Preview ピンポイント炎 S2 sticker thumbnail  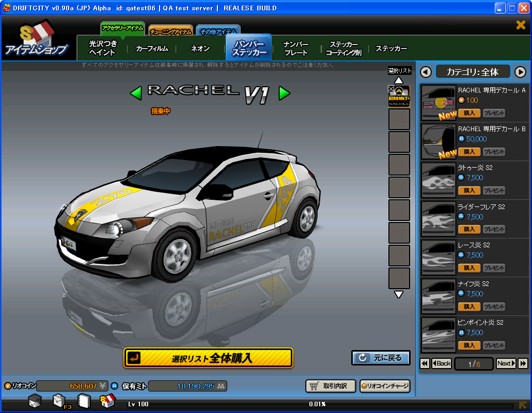pos(439,335)
